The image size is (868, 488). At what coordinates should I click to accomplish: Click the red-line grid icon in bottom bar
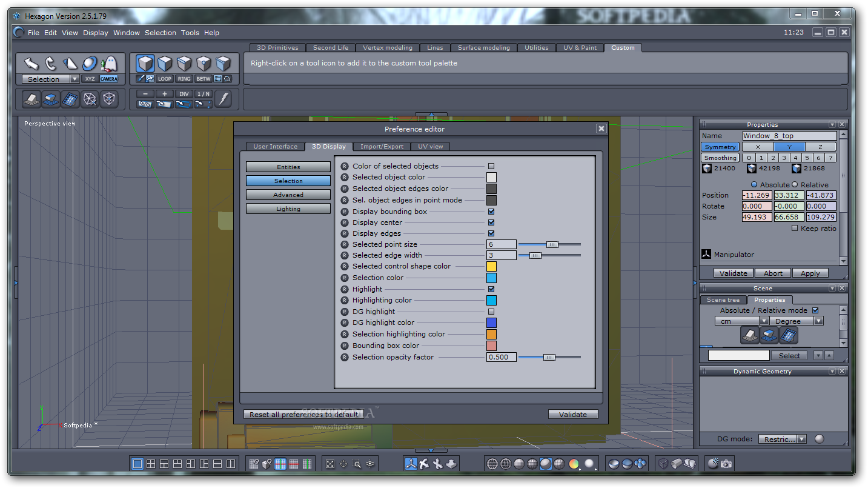(294, 464)
